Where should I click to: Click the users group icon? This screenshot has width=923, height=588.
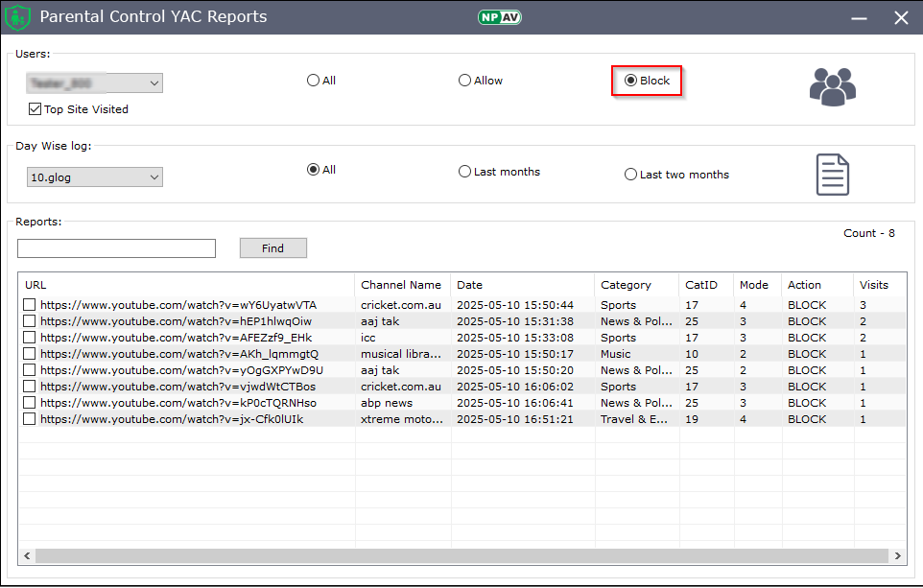pos(831,86)
